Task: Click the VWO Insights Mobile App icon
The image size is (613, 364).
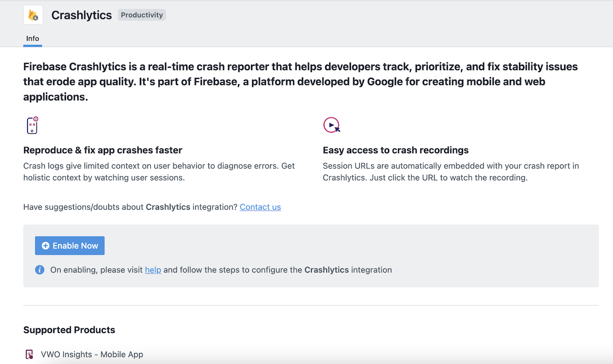Action: (30, 354)
